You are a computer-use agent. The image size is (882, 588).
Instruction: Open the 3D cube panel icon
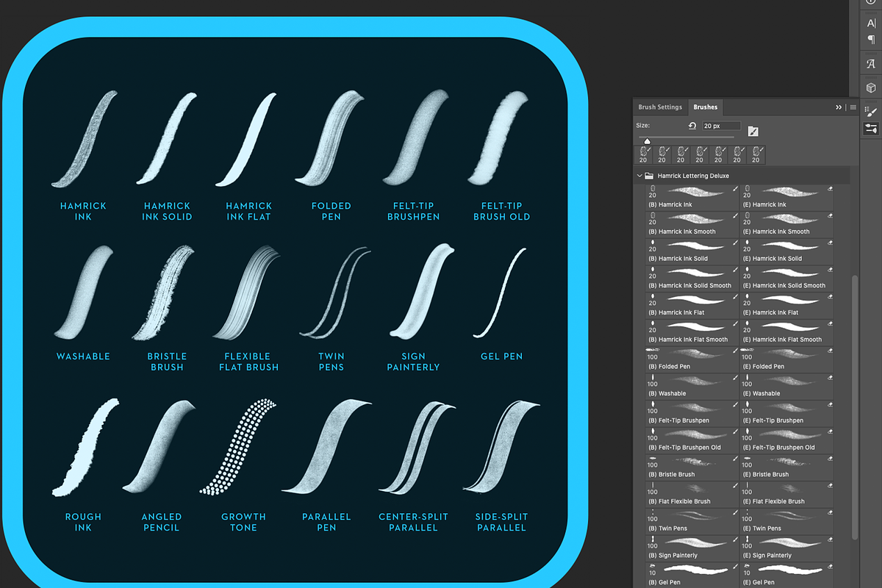pos(871,87)
